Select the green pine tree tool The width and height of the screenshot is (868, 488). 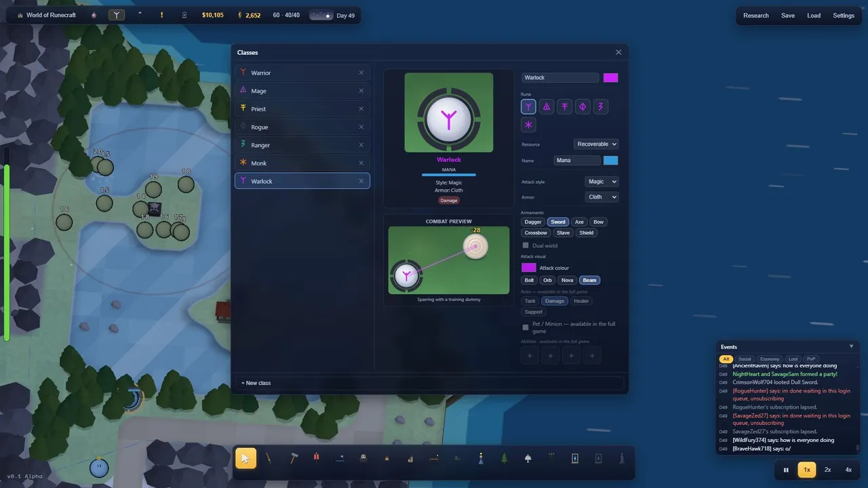tap(504, 458)
